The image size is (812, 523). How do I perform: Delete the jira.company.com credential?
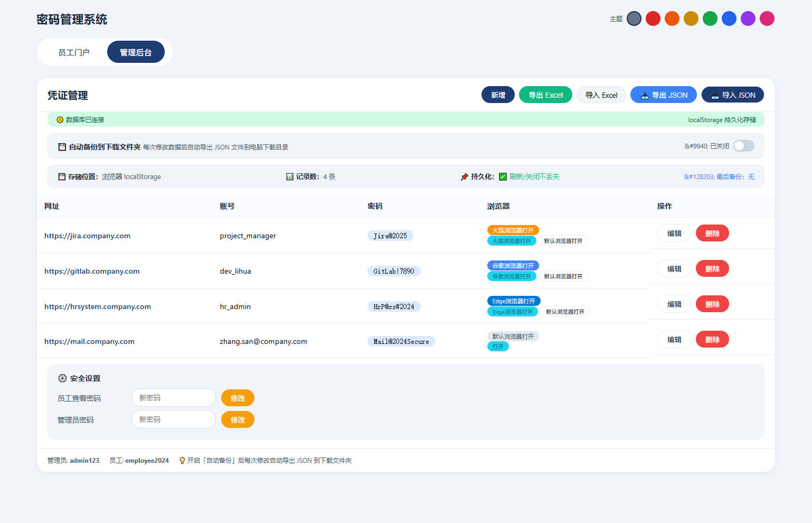712,233
